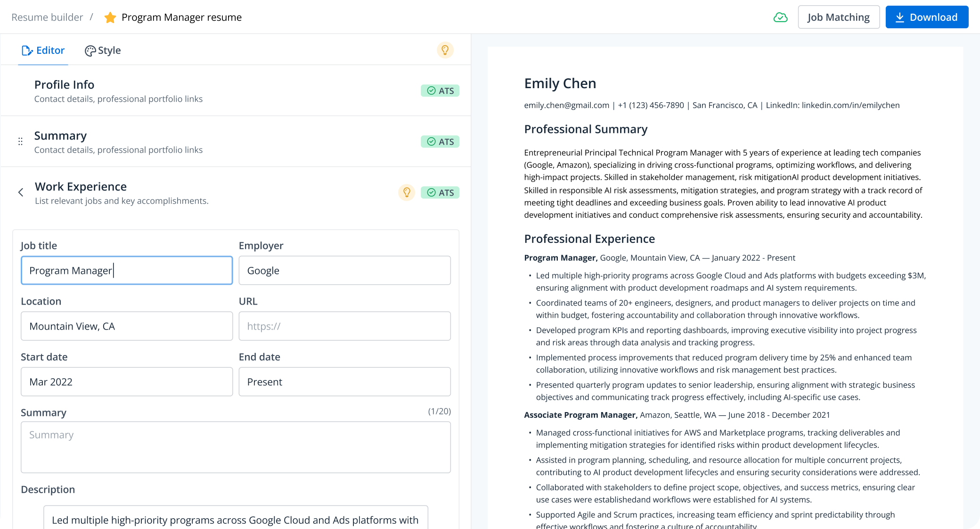The image size is (980, 529).
Task: Toggle the ATS badge on the Summary section
Action: click(x=440, y=141)
